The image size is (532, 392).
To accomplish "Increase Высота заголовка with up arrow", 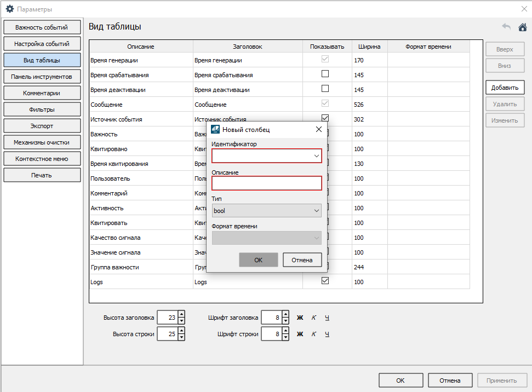I will 181,314.
